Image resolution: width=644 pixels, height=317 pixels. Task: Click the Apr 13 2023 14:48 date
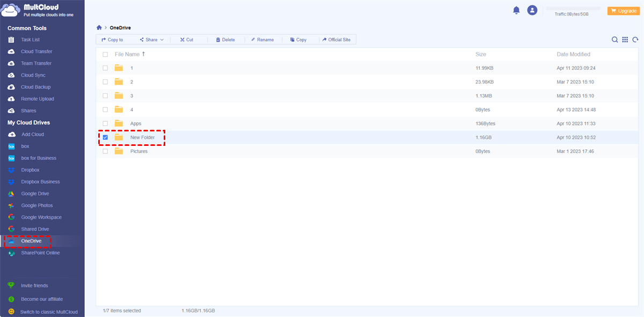point(576,109)
